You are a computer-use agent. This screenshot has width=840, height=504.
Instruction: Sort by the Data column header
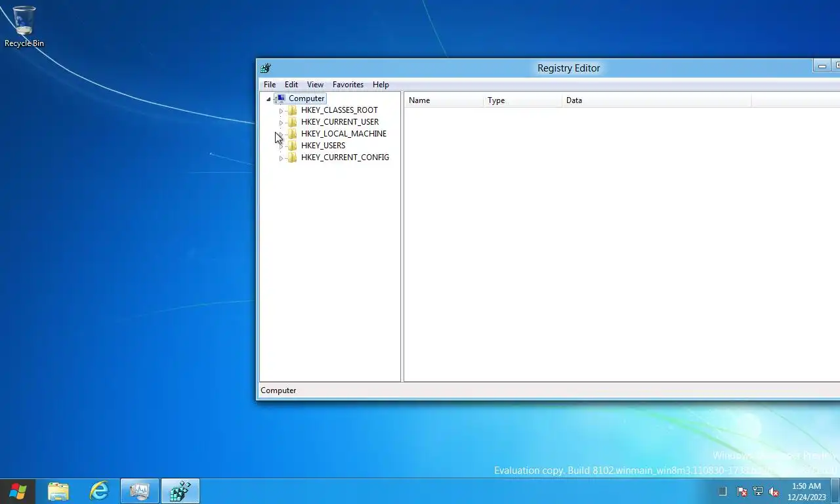click(x=656, y=100)
